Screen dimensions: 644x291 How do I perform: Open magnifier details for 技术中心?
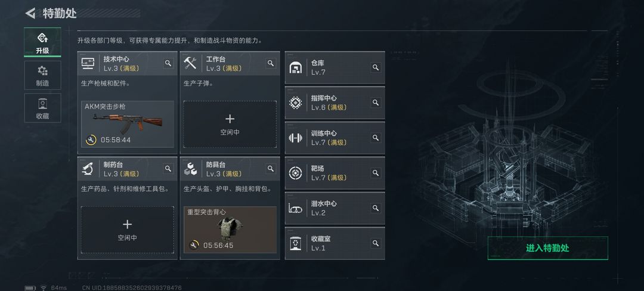(168, 63)
